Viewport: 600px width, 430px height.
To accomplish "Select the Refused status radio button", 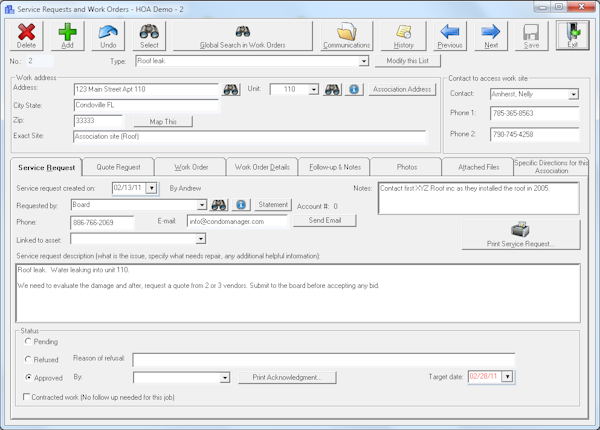I will point(28,359).
